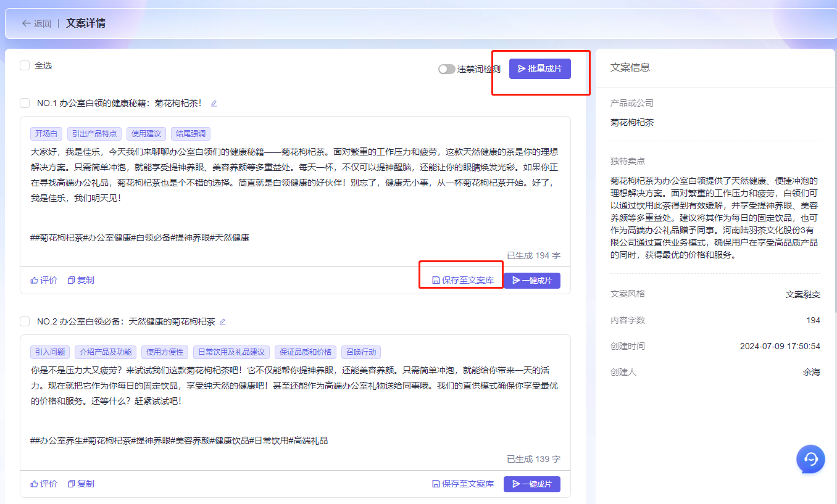This screenshot has height=504, width=837.
Task: Click the NO.1 办公室白领的健康秘籍 title
Action: click(119, 103)
